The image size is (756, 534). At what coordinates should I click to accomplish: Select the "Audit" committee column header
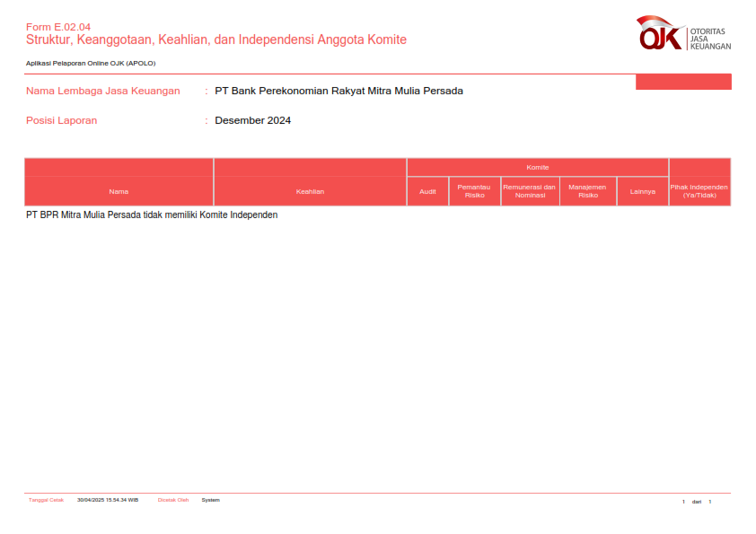pos(427,191)
